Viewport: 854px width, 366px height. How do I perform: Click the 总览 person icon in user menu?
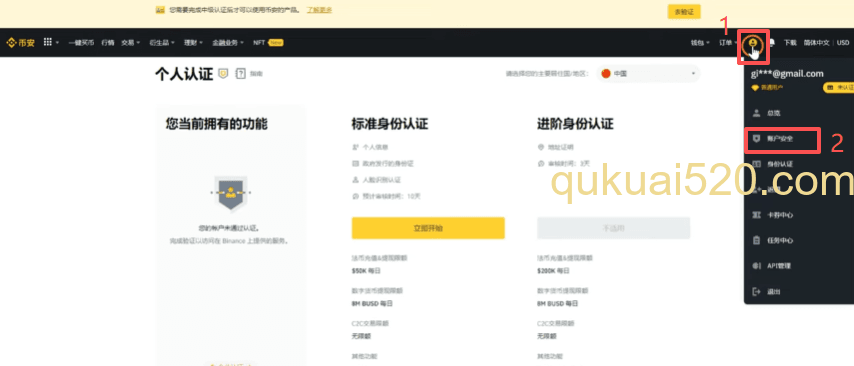click(x=756, y=113)
